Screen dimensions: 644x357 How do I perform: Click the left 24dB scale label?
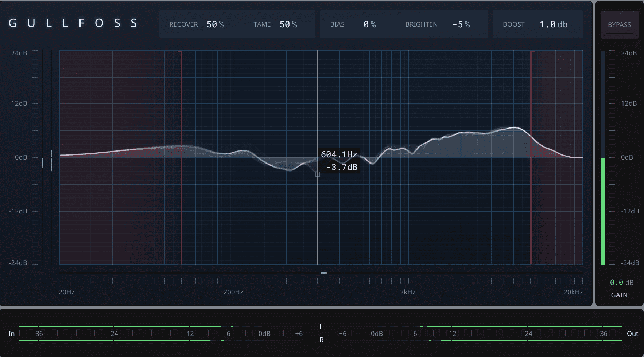point(19,53)
